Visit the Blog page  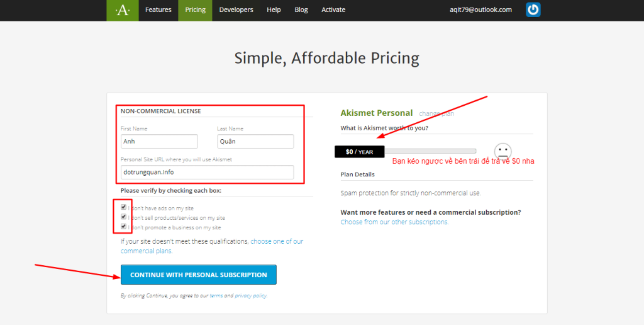pyautogui.click(x=301, y=10)
